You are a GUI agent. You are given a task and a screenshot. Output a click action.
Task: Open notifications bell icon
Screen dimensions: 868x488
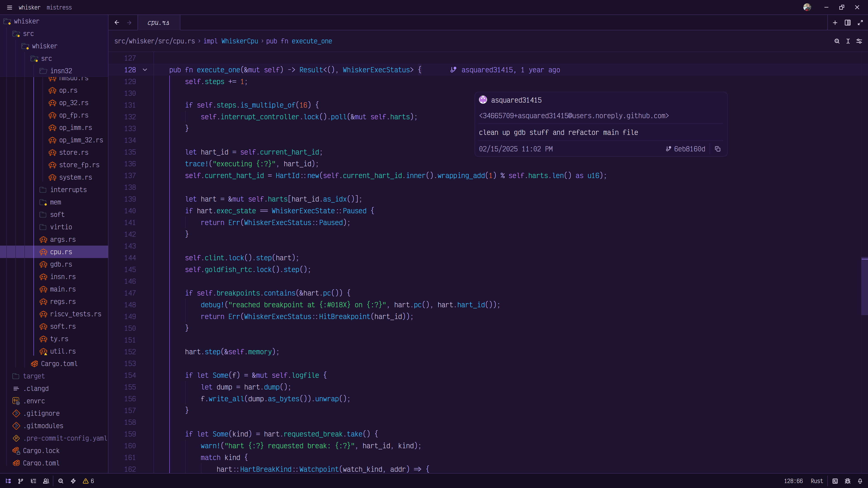click(x=860, y=481)
